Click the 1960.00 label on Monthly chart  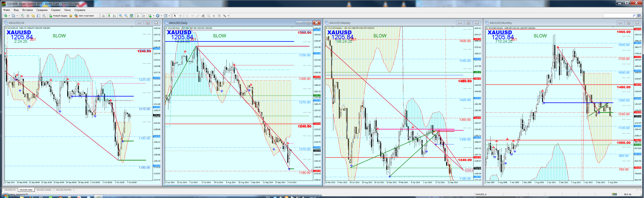click(x=624, y=32)
